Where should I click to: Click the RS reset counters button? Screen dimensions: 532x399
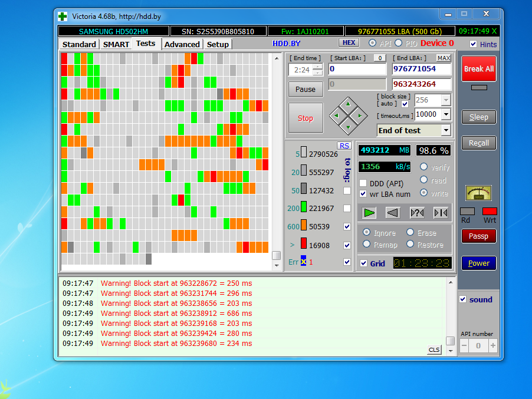point(344,146)
